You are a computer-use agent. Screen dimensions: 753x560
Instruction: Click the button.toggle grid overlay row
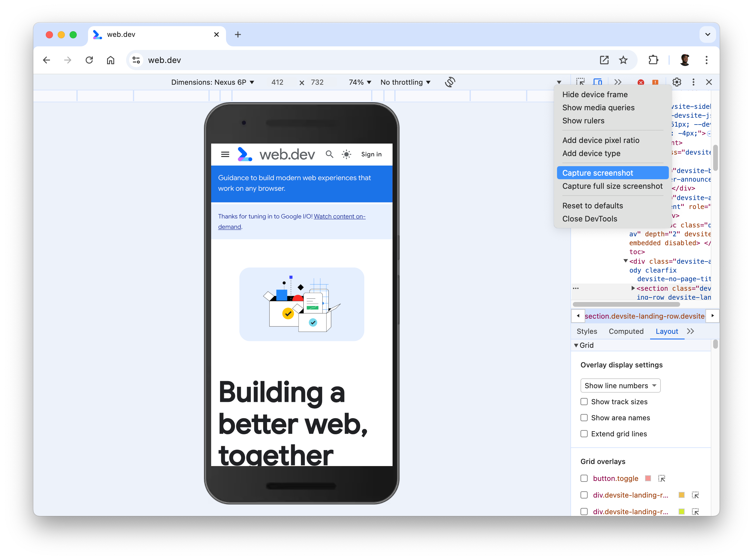584,478
